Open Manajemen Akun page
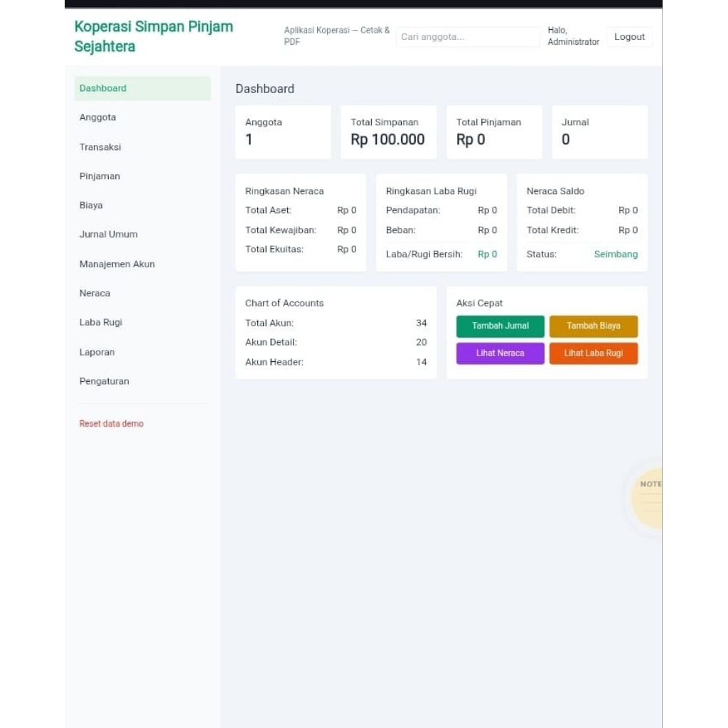 142,264
